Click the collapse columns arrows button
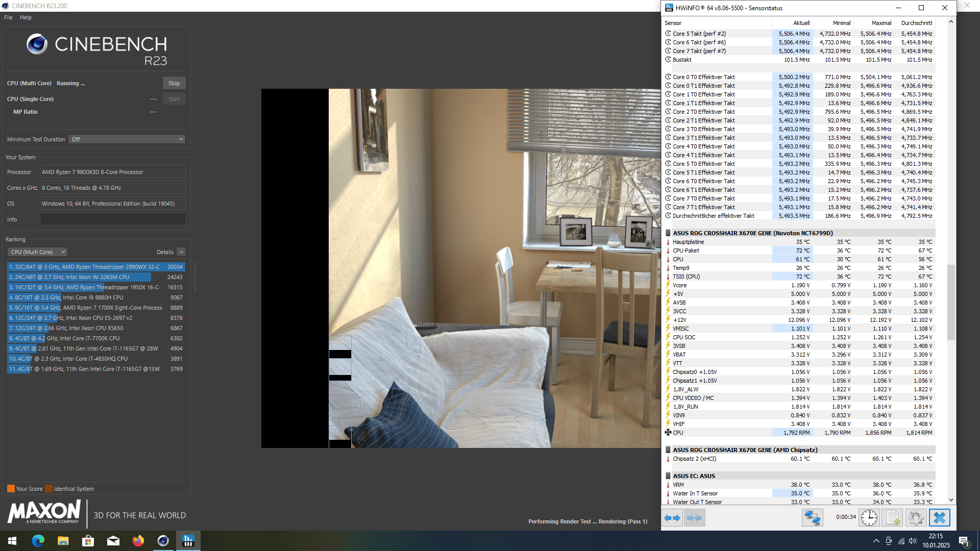Image resolution: width=980 pixels, height=551 pixels. pyautogui.click(x=694, y=518)
